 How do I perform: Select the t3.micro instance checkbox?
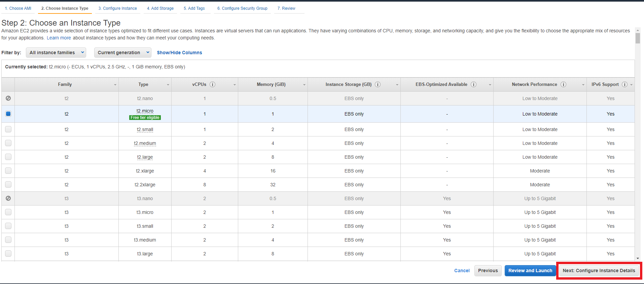click(x=8, y=212)
